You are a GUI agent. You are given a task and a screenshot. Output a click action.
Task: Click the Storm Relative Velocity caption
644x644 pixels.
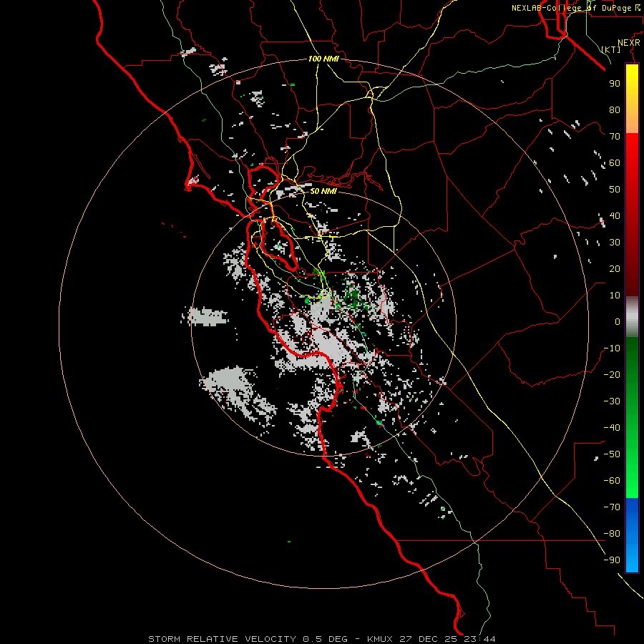[322, 639]
